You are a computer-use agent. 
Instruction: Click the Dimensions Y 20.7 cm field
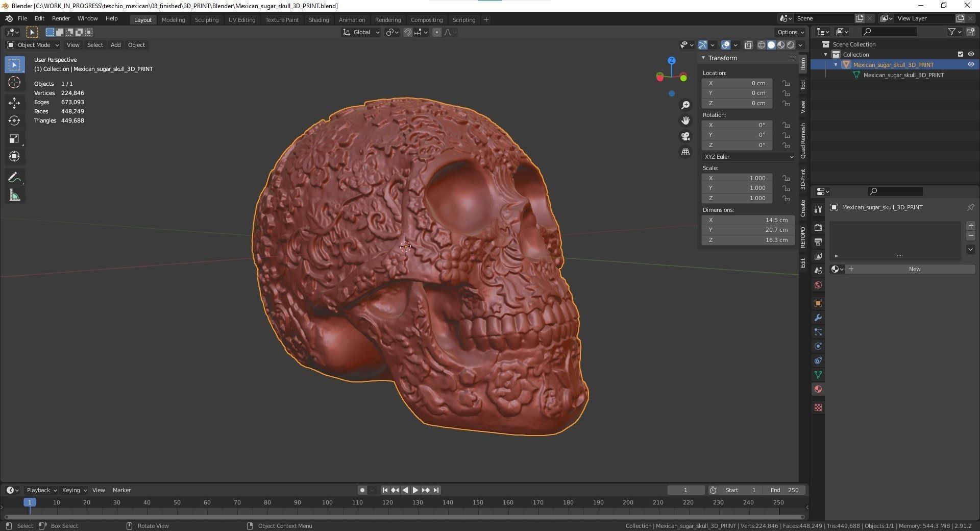click(748, 230)
